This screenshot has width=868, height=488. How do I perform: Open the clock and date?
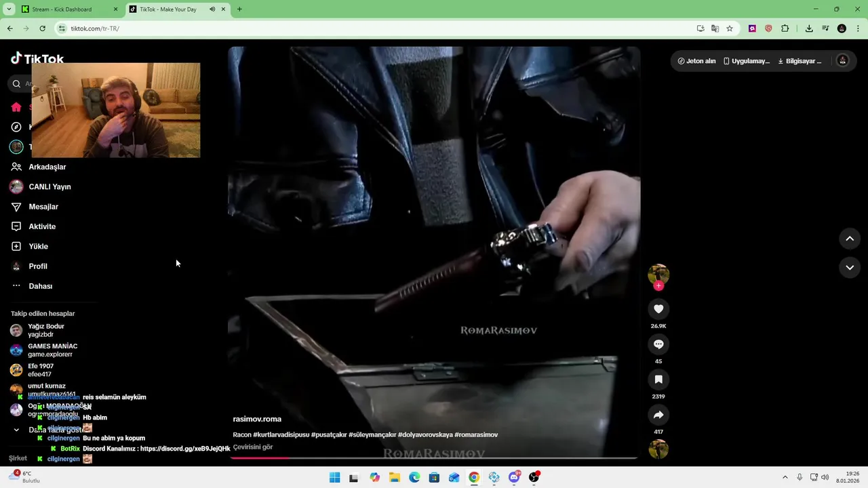pyautogui.click(x=848, y=477)
